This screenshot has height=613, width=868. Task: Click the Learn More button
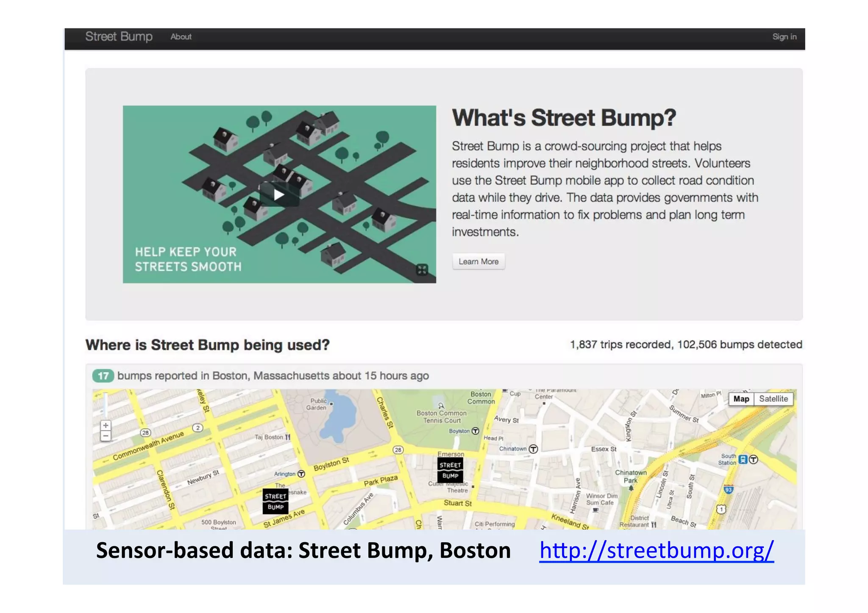(479, 262)
